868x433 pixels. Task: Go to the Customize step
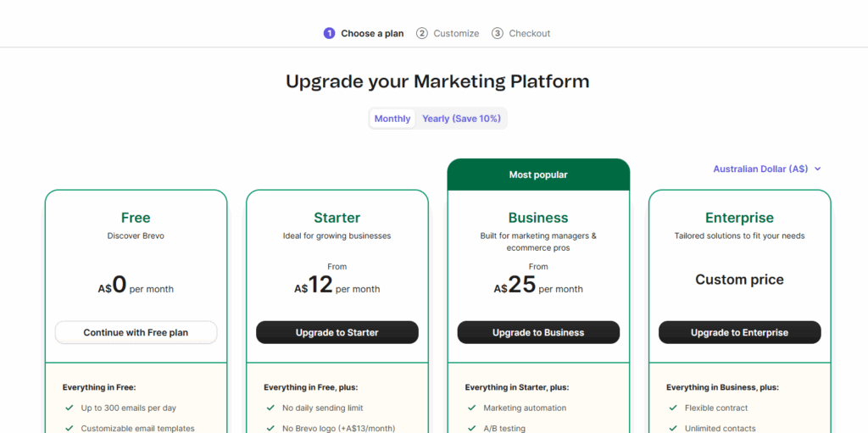coord(456,34)
